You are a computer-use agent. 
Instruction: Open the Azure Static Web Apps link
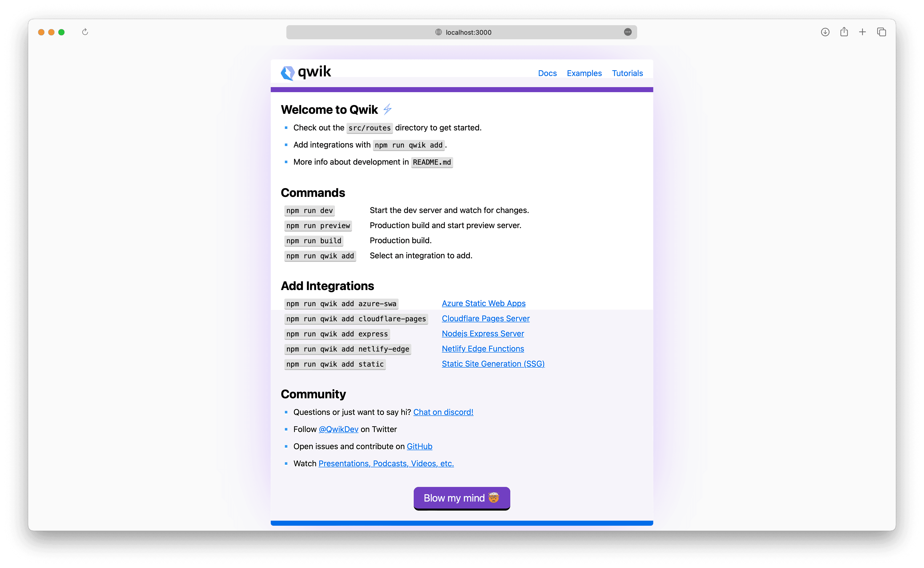tap(483, 304)
